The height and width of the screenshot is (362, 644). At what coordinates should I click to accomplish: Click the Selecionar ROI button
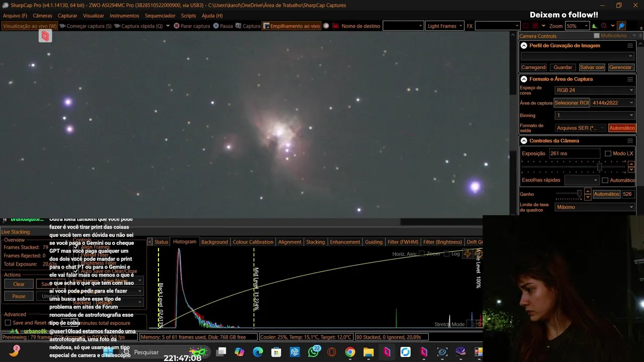pyautogui.click(x=572, y=103)
